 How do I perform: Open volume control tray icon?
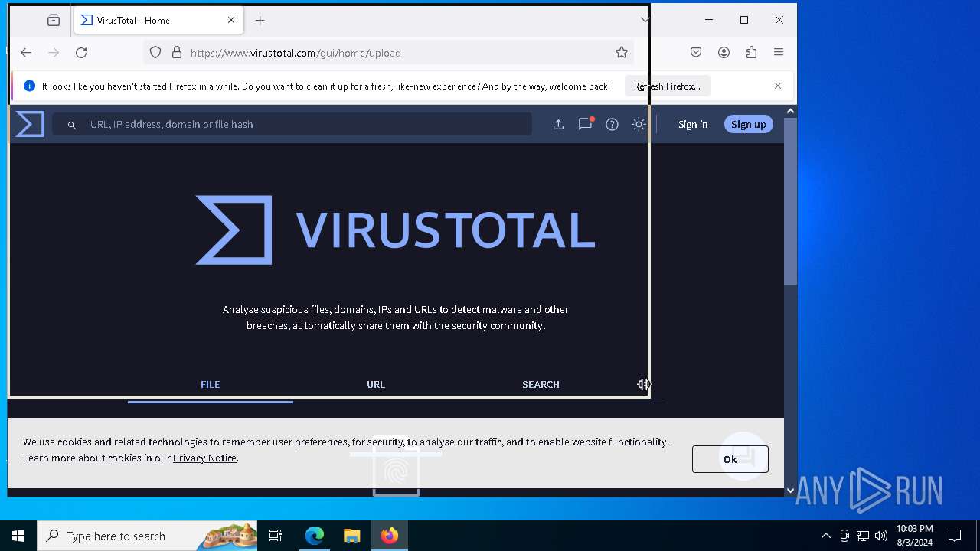click(x=881, y=536)
